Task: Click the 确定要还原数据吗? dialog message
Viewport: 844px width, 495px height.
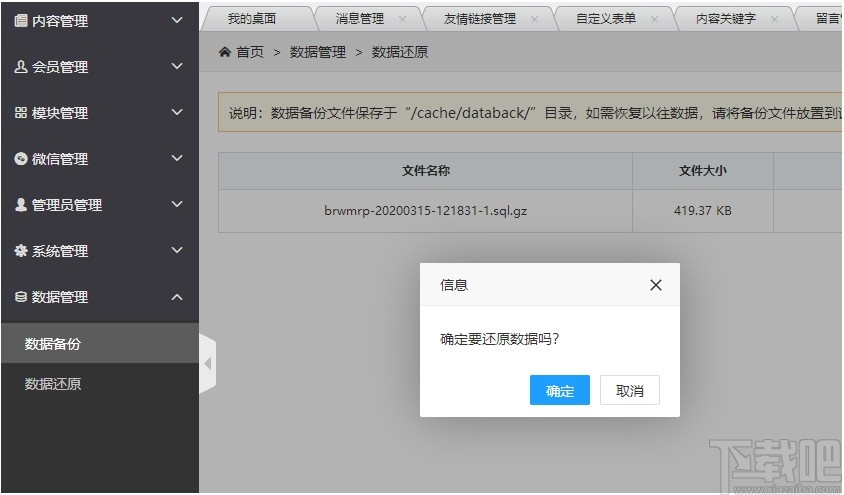Action: point(500,339)
